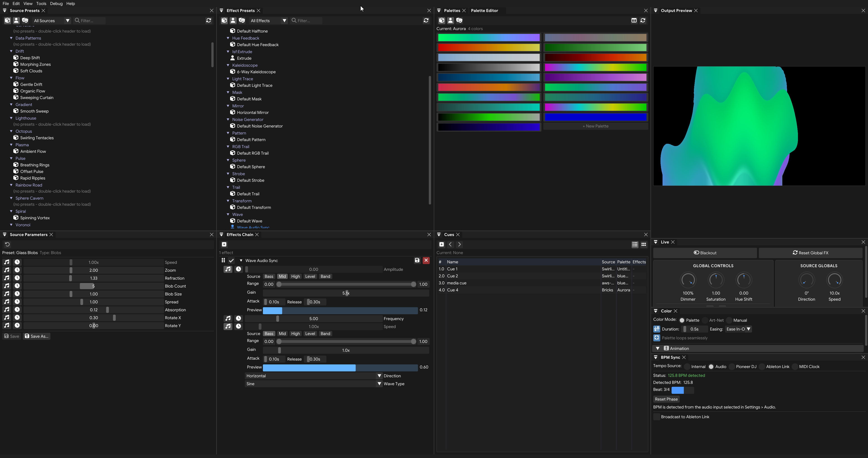Screen dimensions: 868x458
Task: Click the clock icon for effect Speed
Action: pos(238,326)
